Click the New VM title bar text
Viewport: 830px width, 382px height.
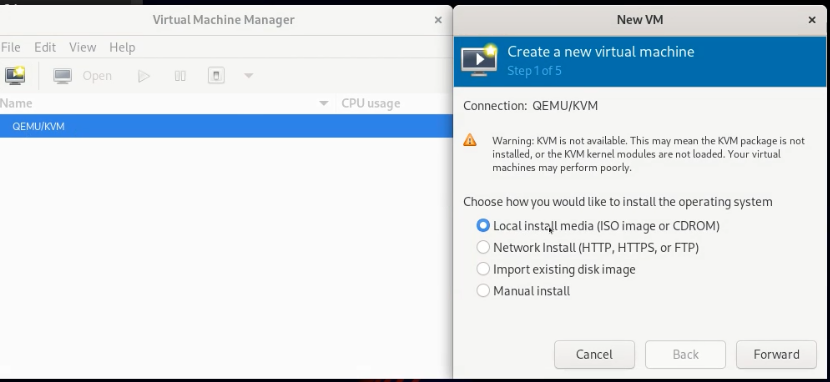(639, 20)
